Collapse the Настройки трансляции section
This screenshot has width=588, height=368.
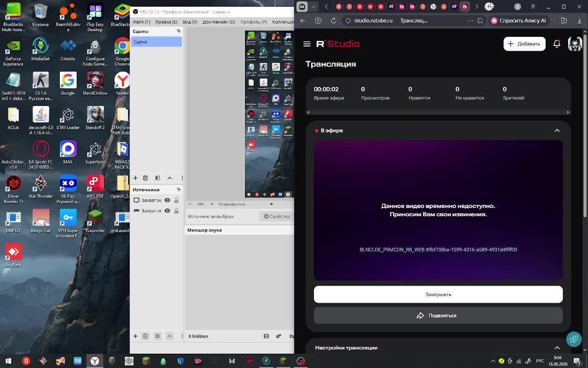point(557,348)
